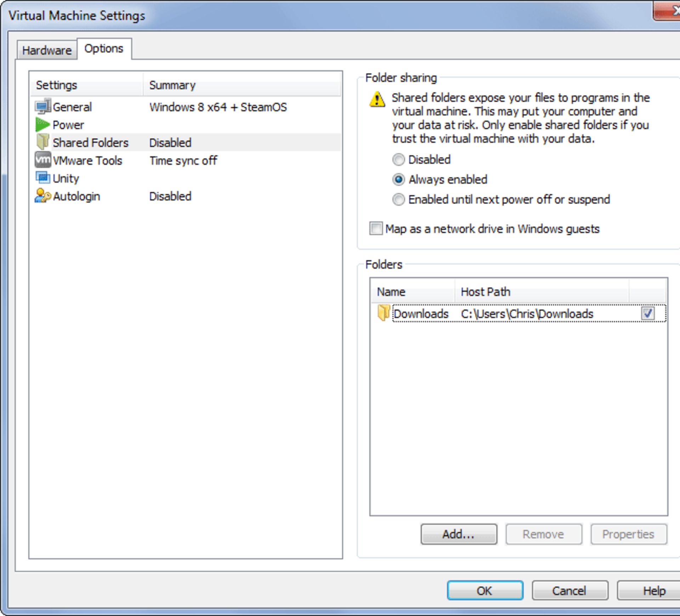Click the VMware Tools vm icon
Viewport: 680px width, 616px height.
[43, 160]
